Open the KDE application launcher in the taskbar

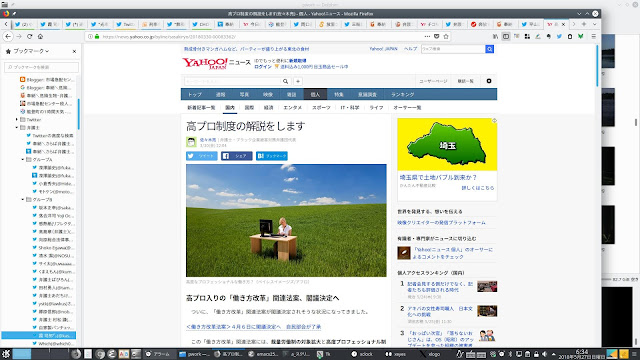click(x=6, y=354)
